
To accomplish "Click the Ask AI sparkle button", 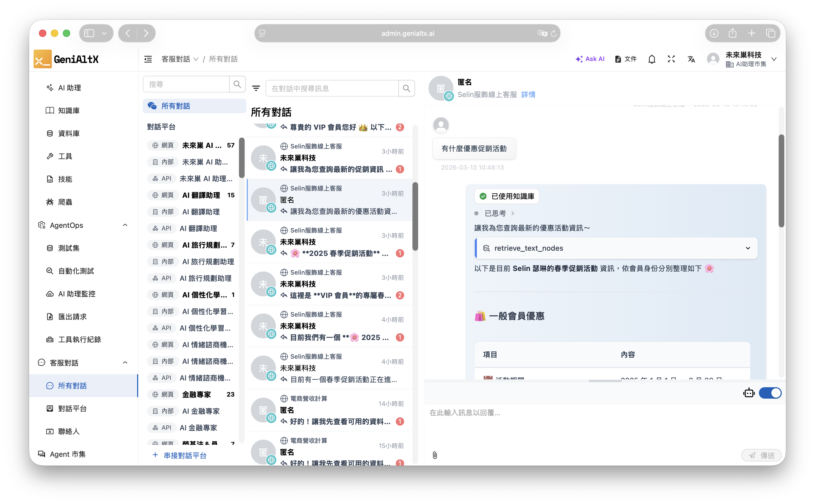I will 590,59.
